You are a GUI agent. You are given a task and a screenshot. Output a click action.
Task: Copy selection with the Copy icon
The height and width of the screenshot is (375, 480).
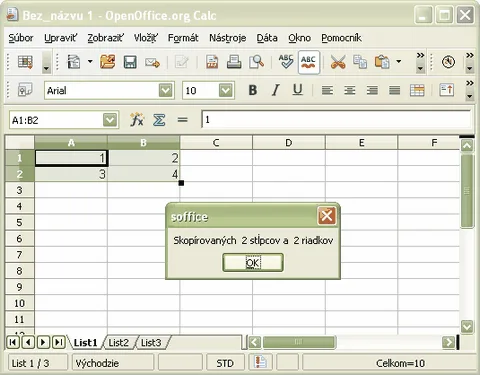point(360,62)
